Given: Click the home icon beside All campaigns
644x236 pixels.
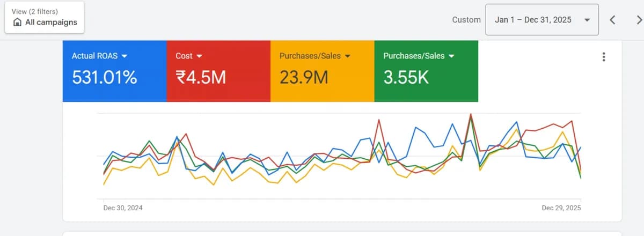Looking at the screenshot, I should point(17,23).
